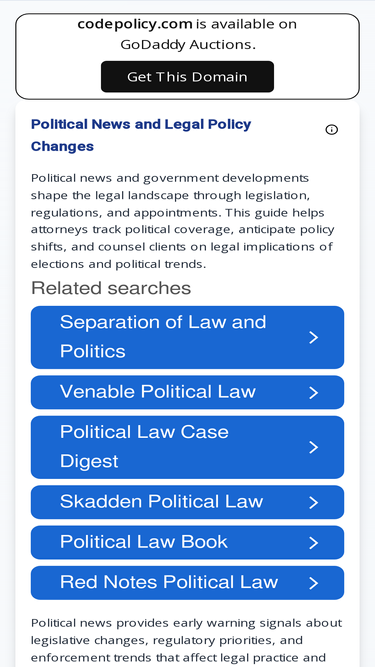Click the chevron on Separation of Law and Politics

[x=313, y=338]
